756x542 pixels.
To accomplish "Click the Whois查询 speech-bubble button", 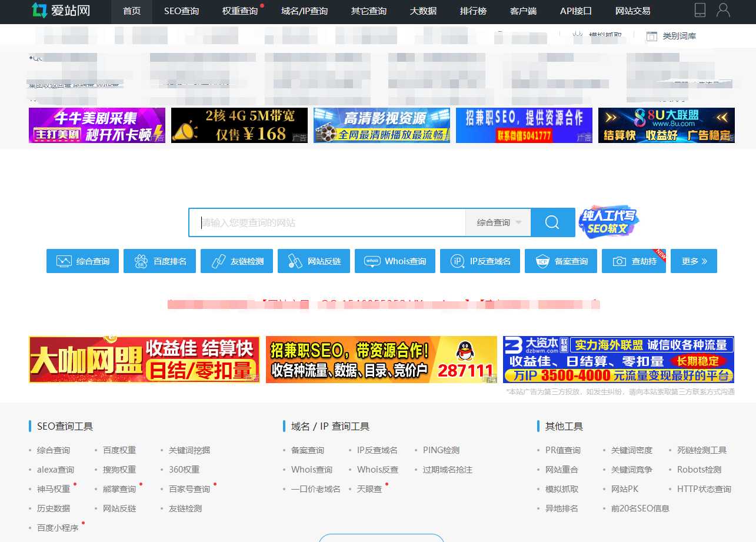I will tap(395, 261).
